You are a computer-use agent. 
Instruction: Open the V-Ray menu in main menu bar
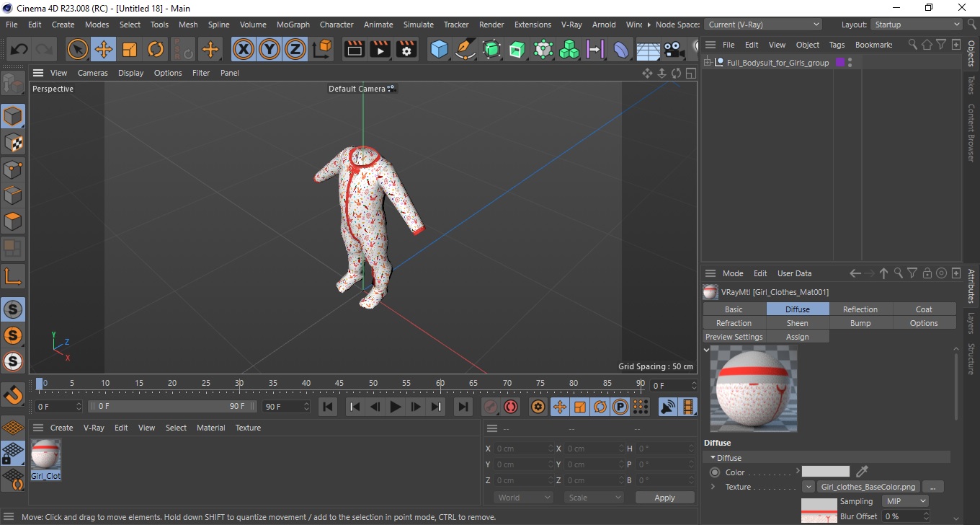coord(571,25)
